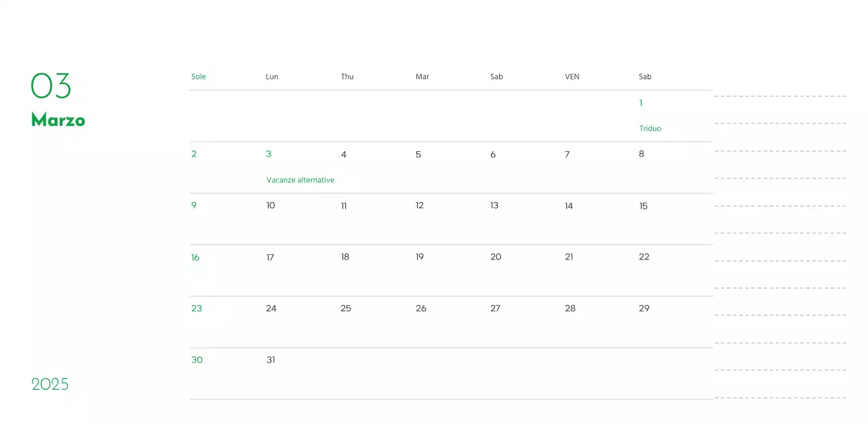
Task: Open the Triduo event
Action: tap(650, 129)
